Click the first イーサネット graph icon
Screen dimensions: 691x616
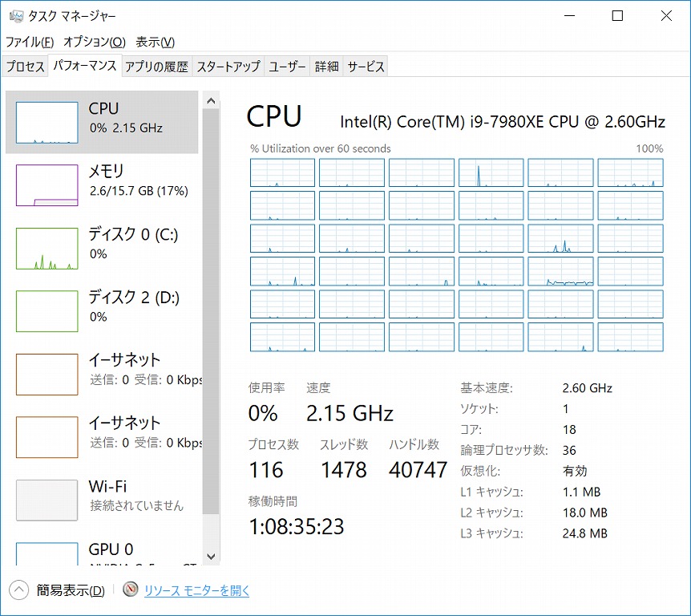tap(46, 375)
